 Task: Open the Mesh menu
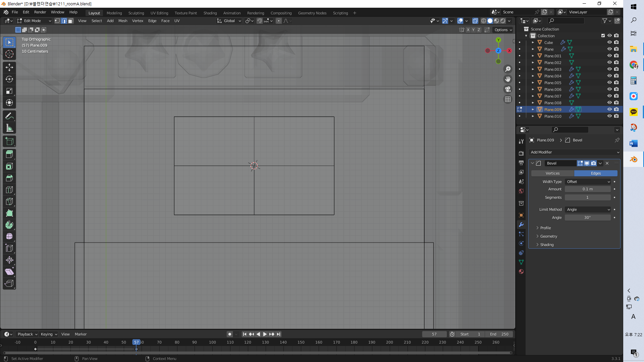123,21
